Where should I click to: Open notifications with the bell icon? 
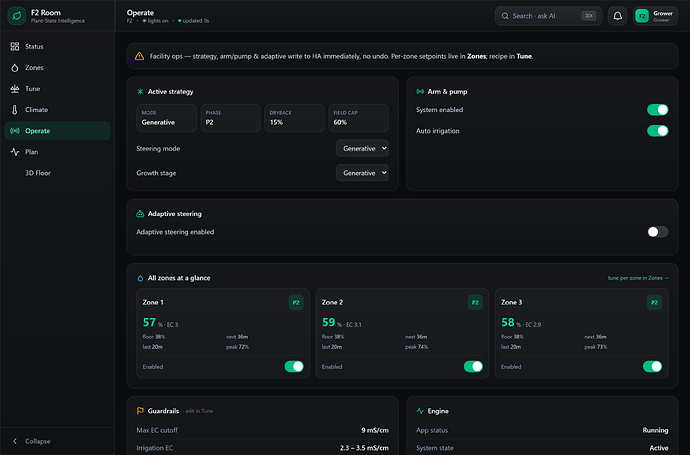pyautogui.click(x=617, y=16)
